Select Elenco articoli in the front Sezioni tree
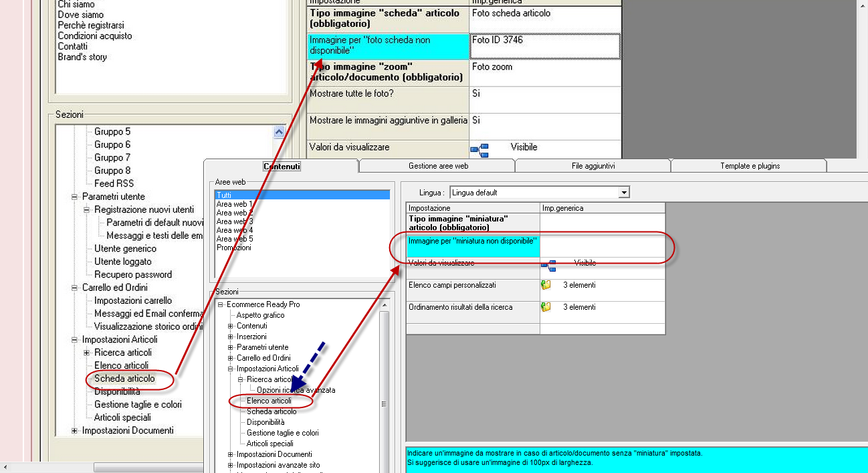868x473 pixels. (269, 401)
